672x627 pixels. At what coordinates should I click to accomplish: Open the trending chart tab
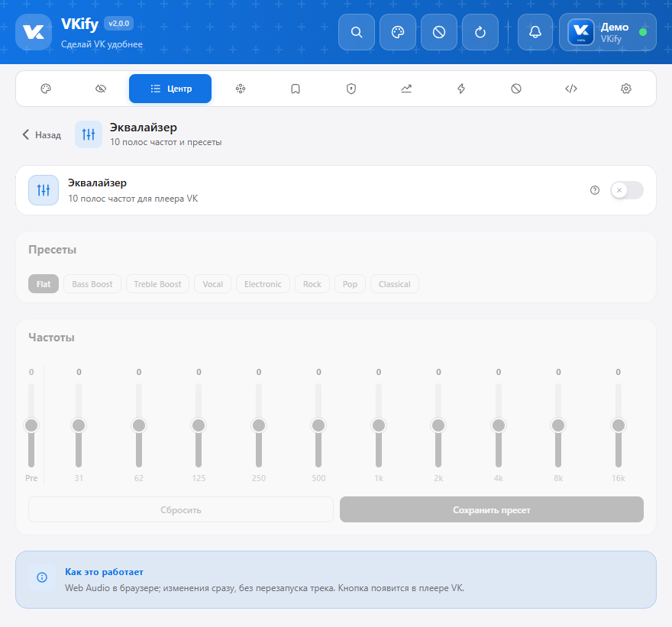click(405, 89)
